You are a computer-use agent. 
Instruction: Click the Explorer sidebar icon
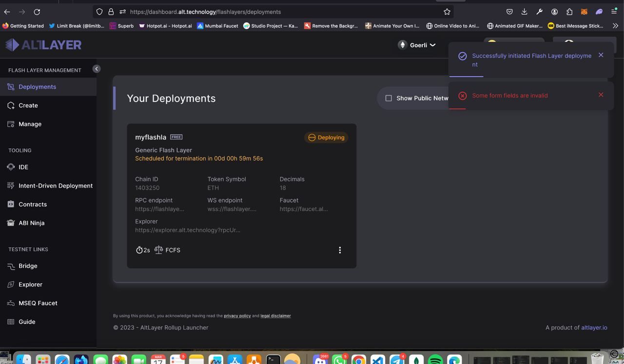tap(11, 285)
